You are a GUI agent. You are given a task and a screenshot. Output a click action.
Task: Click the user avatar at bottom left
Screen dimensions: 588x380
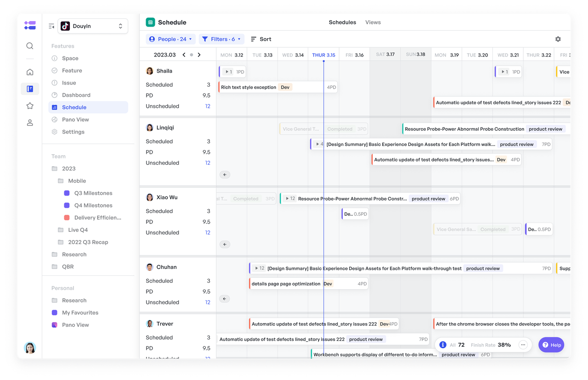pos(29,348)
